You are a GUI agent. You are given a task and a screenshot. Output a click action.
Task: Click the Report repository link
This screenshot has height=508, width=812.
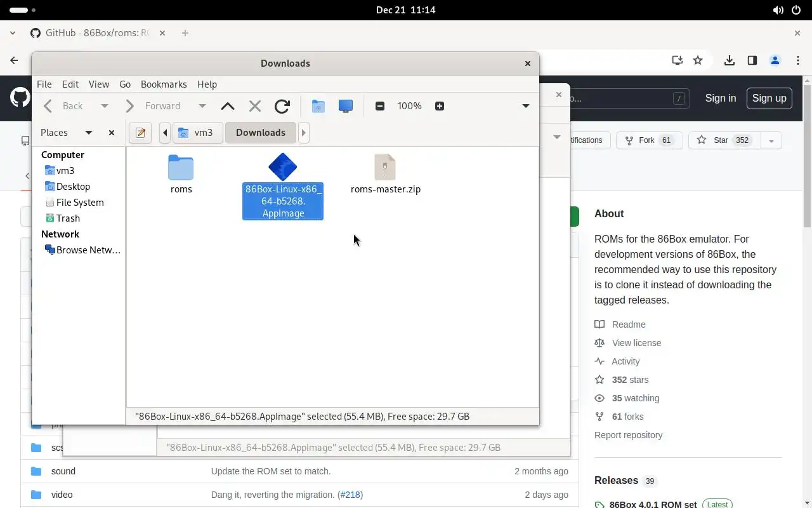(629, 435)
